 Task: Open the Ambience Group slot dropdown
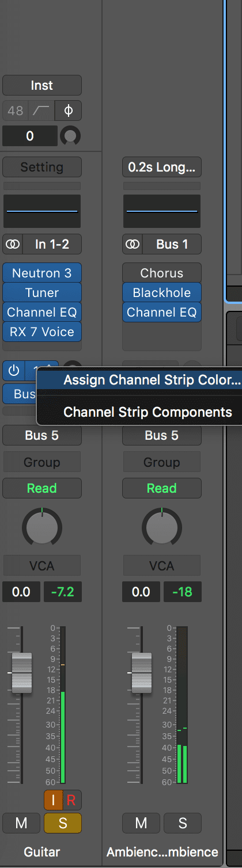pos(162,462)
